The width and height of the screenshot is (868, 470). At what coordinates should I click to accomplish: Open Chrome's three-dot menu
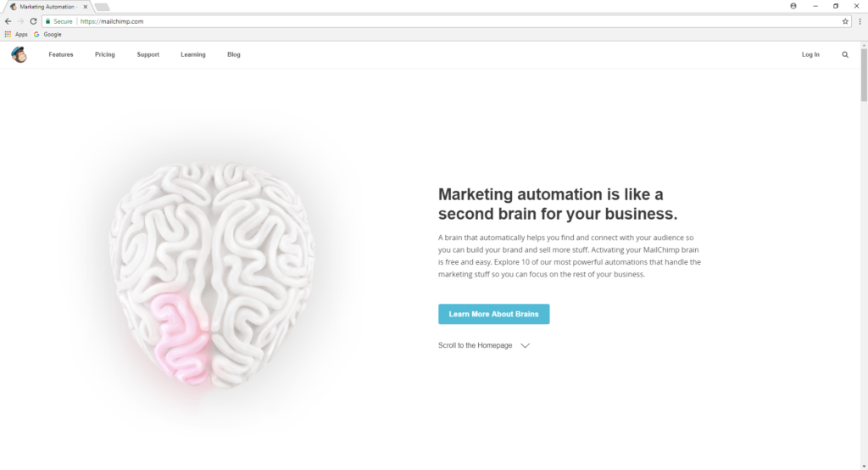point(860,21)
